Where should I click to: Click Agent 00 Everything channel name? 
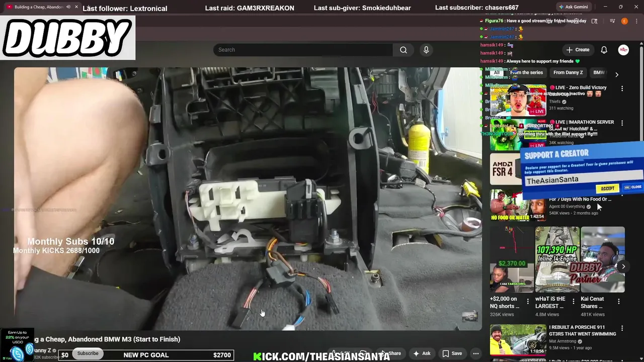point(567,207)
